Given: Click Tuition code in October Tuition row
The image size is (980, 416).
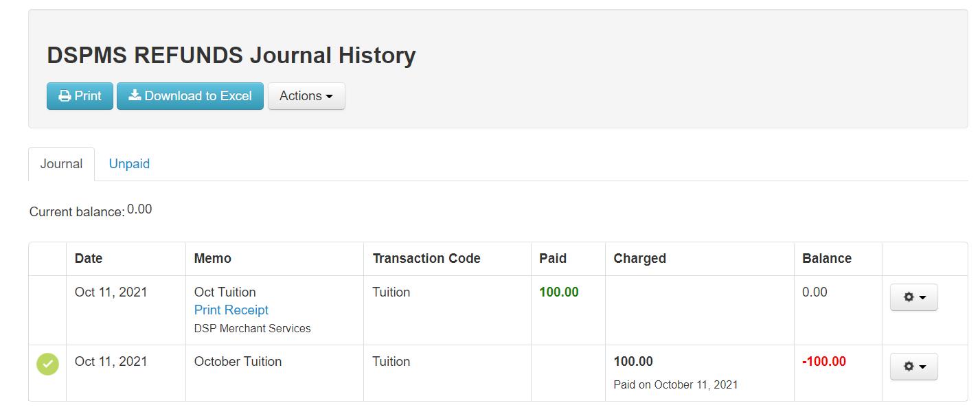Looking at the screenshot, I should 391,362.
